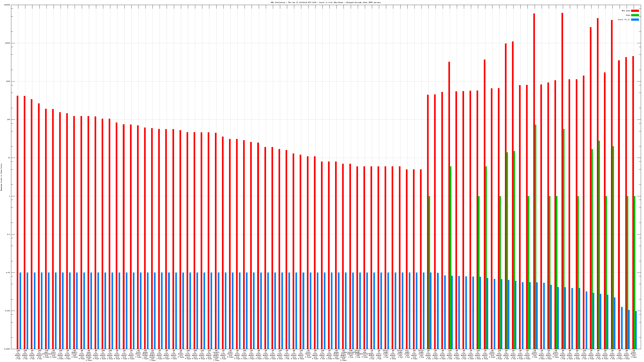
Task: Click the 1000 y-axis tick label
Action: [x=8, y=81]
